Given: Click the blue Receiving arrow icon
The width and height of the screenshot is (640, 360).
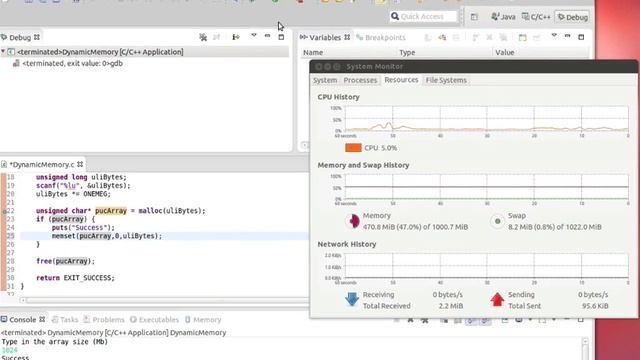Looking at the screenshot, I should (352, 299).
